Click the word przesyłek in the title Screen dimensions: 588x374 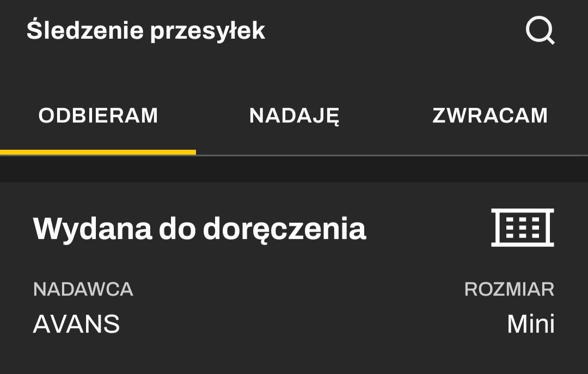[208, 32]
